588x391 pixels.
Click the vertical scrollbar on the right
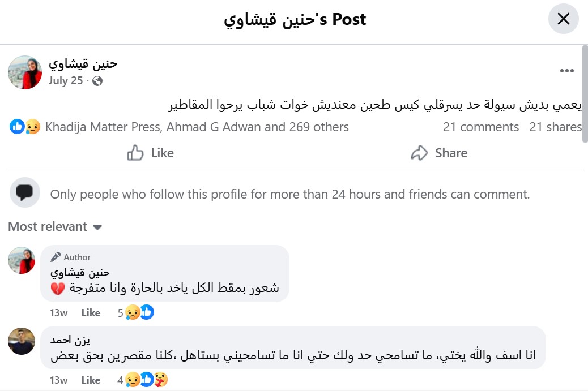(585, 93)
